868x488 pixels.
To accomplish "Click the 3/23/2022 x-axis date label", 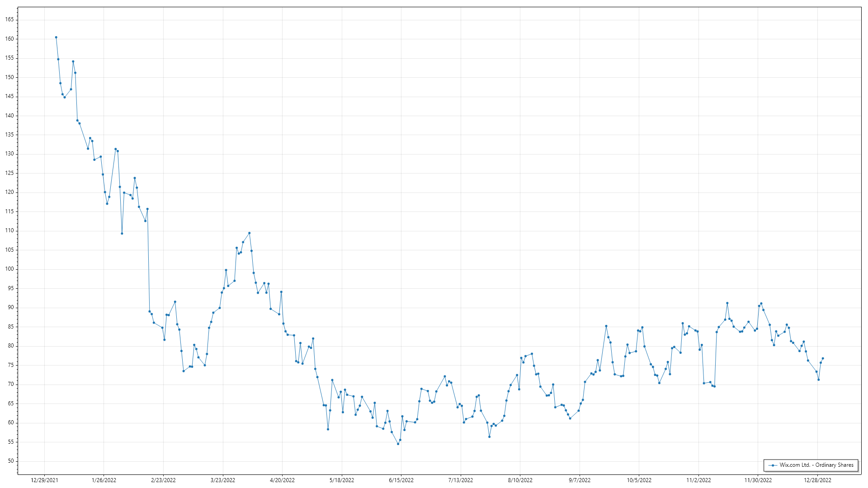I will point(223,480).
